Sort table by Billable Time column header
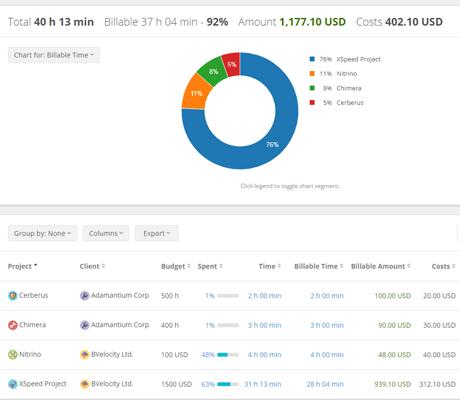This screenshot has width=460, height=400. point(319,266)
